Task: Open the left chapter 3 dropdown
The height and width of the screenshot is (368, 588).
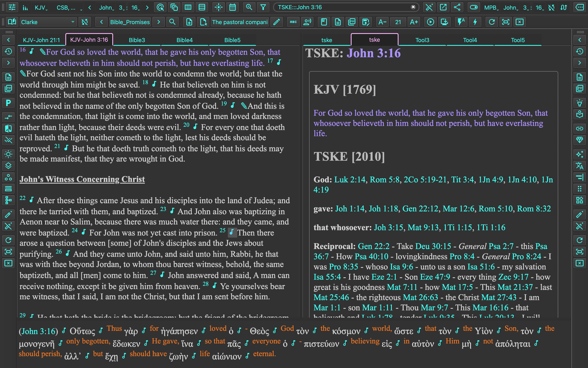Action: 122,8
